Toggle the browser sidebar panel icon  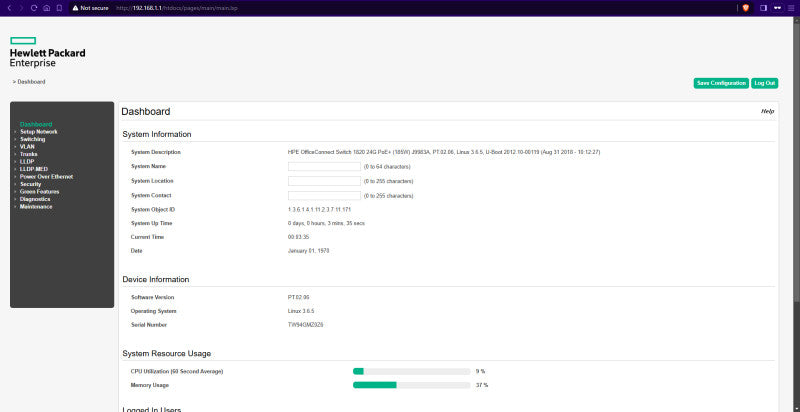[763, 8]
